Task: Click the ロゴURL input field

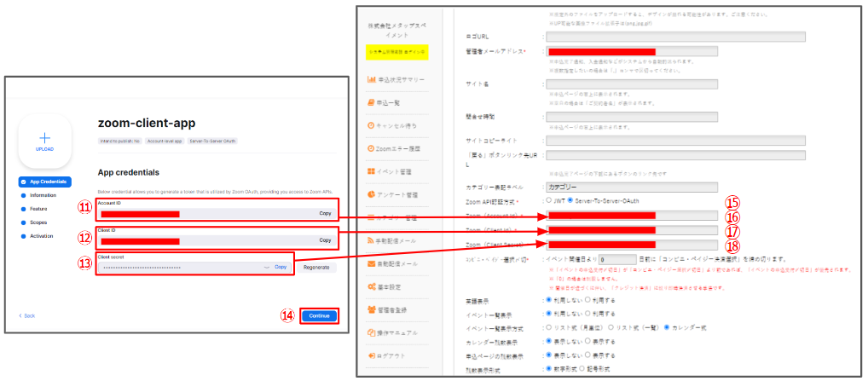Action: tap(675, 37)
